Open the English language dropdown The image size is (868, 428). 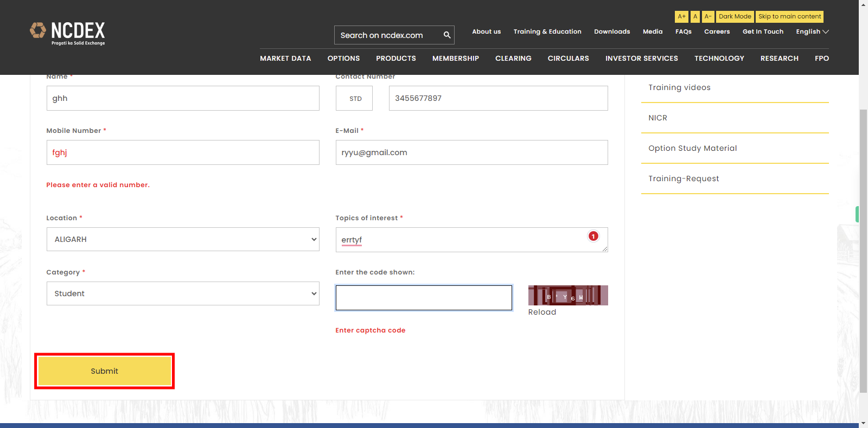coord(812,31)
